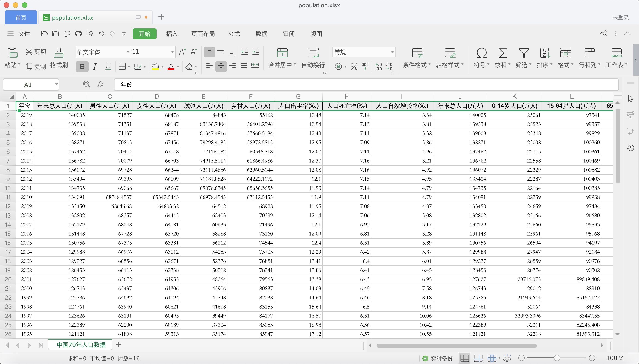
Task: Expand the Name Box A1 dropdown arrow
Action: [57, 84]
